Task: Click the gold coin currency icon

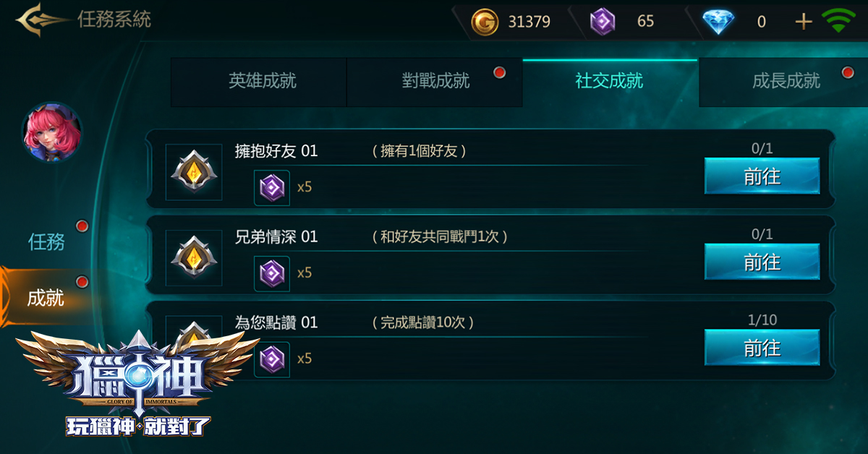Action: pos(485,22)
